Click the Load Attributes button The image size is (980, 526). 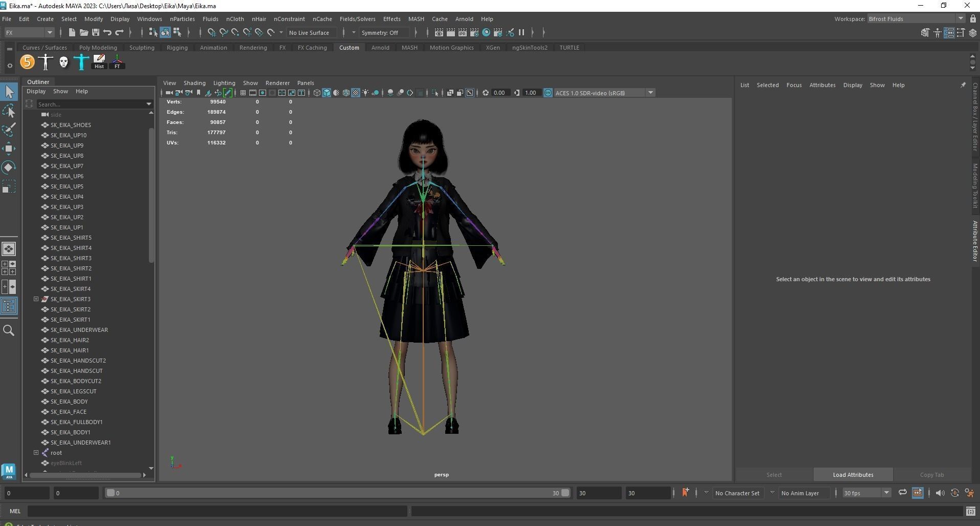click(x=853, y=474)
